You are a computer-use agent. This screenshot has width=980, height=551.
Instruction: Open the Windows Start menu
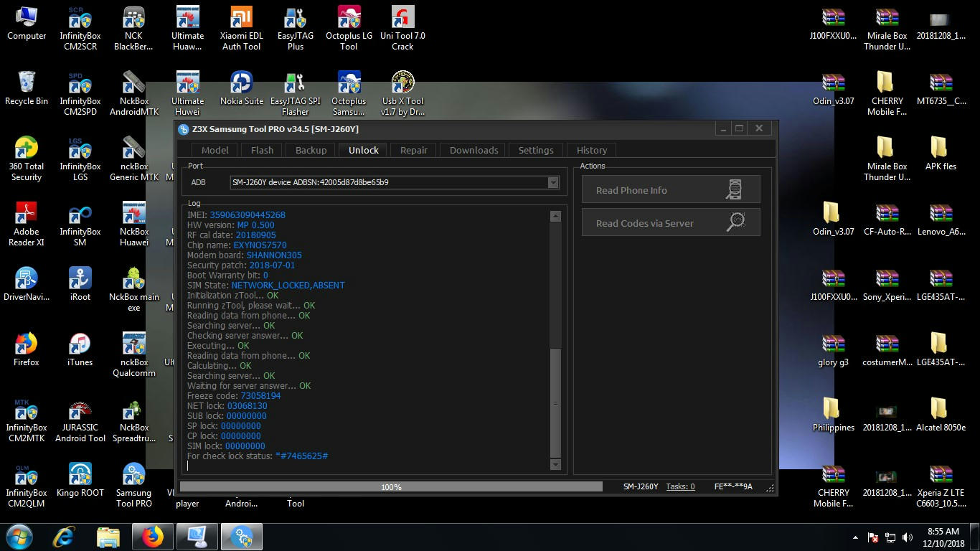pos(19,537)
